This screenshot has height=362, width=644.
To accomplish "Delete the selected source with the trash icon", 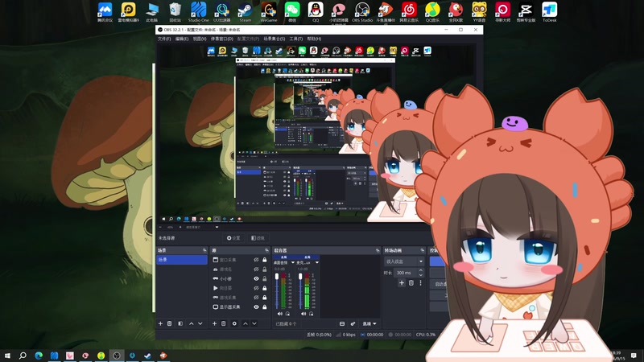I will point(224,324).
